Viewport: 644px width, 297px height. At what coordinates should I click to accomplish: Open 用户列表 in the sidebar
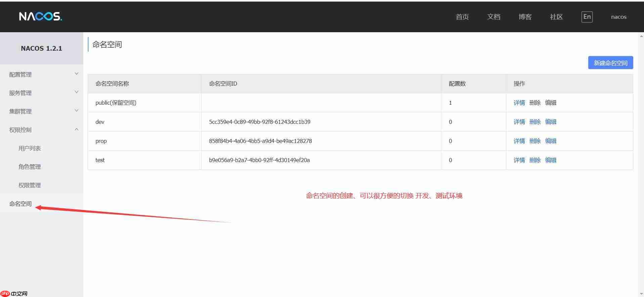click(30, 148)
